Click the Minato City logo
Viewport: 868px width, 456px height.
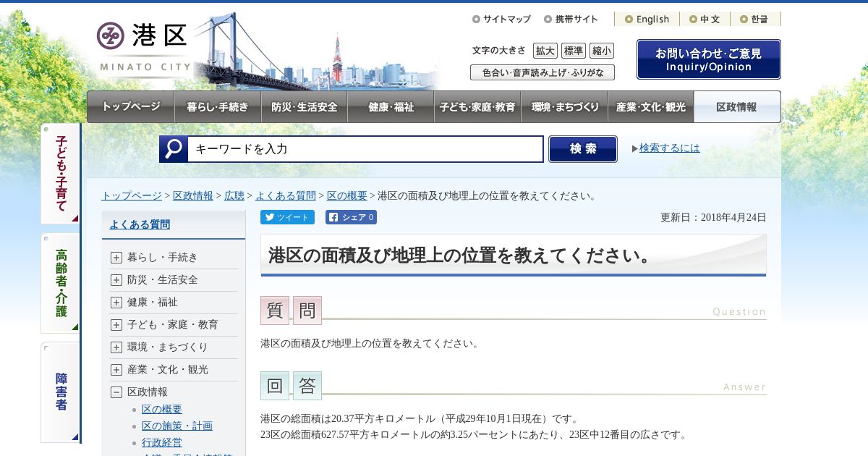coord(143,47)
